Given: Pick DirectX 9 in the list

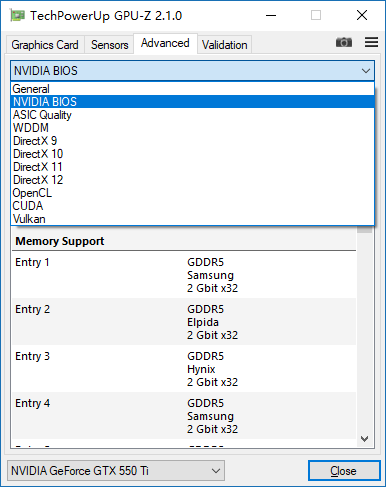Looking at the screenshot, I should pos(193,141).
